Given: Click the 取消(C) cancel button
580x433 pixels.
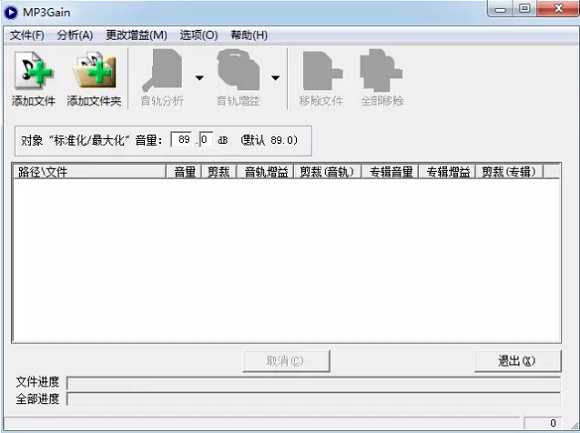Looking at the screenshot, I should coord(286,361).
